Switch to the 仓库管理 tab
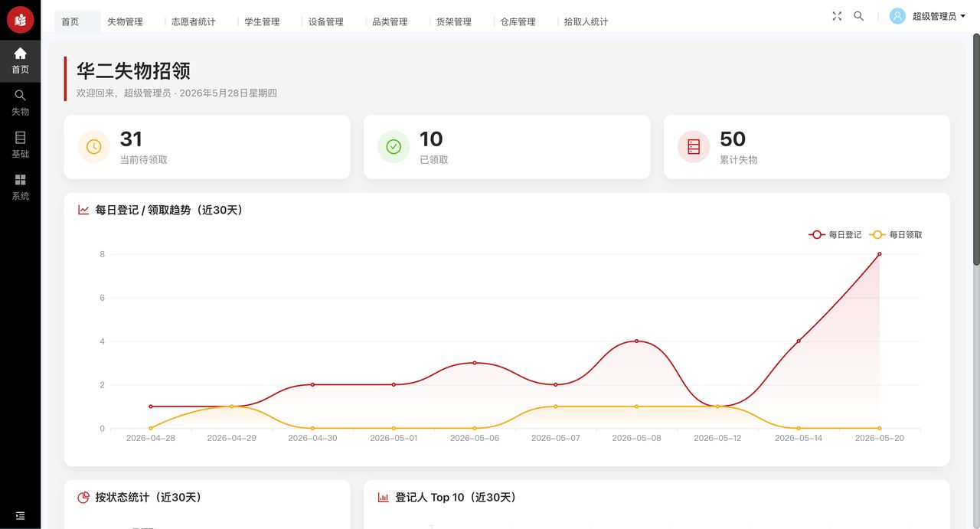Screen dimensions: 980x529 [518, 22]
